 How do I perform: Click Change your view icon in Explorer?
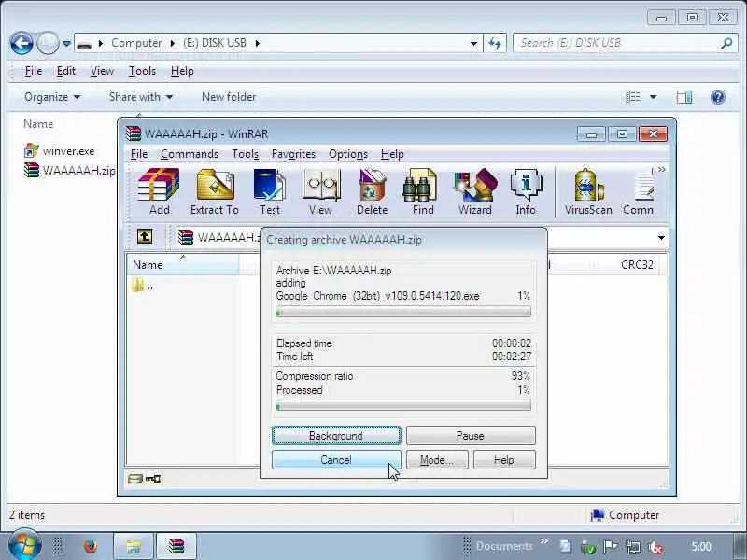(633, 97)
